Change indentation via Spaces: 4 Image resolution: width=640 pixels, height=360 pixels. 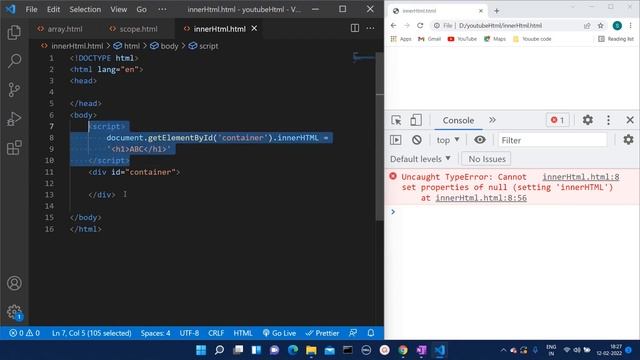(156, 333)
